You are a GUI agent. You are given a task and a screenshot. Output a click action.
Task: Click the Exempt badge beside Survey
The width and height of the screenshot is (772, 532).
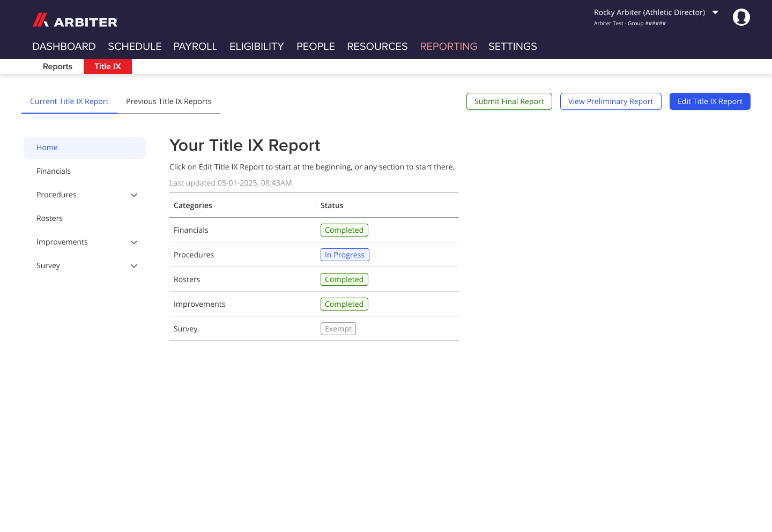pos(338,328)
